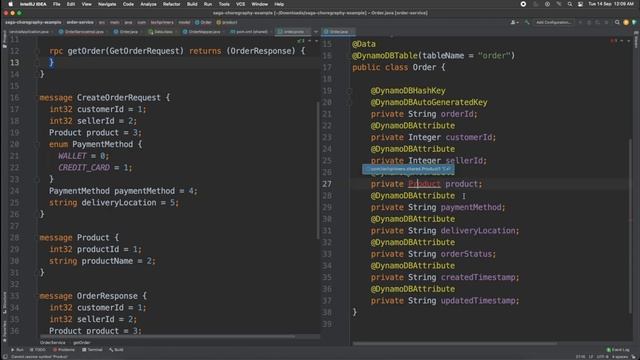Click the error count indicator in right editor
The image size is (640, 360).
click(x=613, y=40)
